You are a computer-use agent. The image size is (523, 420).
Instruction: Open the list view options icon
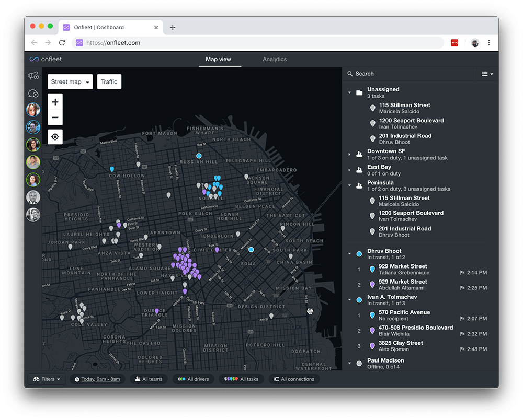point(487,74)
